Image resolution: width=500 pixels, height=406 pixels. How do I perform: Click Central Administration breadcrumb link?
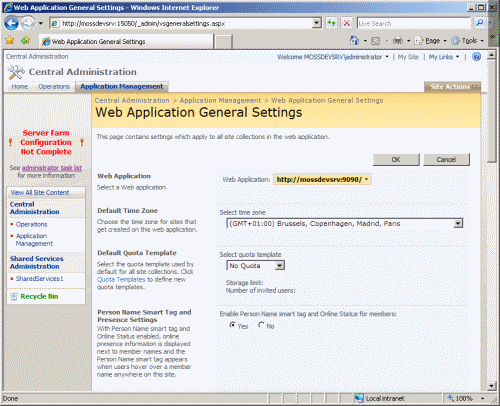[132, 100]
